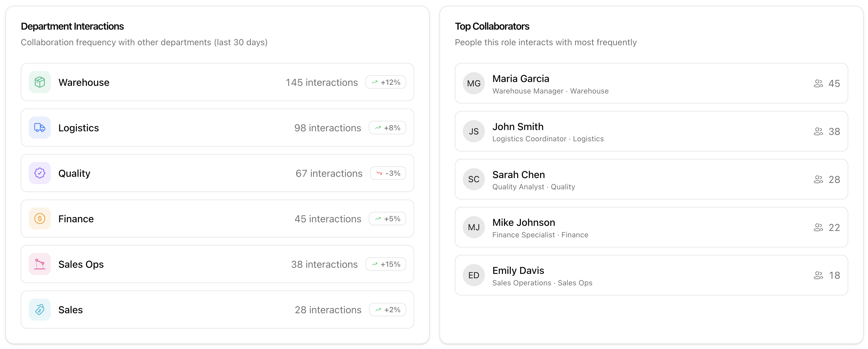868x349 pixels.
Task: Click the JS avatar for John Smith
Action: coord(473,131)
